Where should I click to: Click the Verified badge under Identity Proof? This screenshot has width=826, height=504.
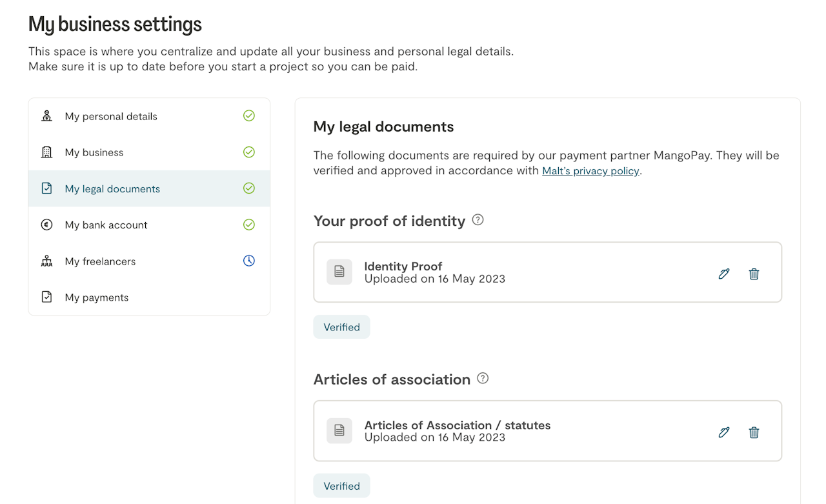[341, 327]
